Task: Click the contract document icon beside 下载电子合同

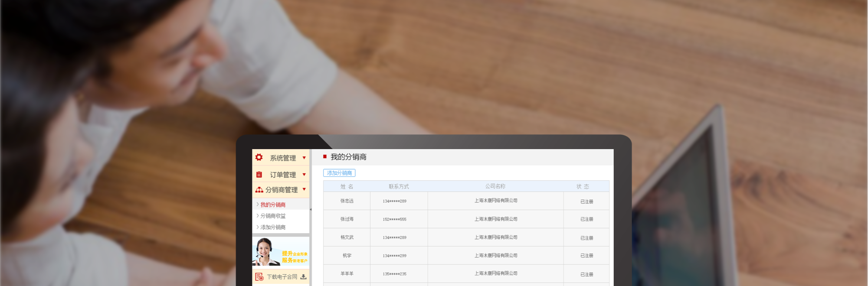Action: click(259, 277)
